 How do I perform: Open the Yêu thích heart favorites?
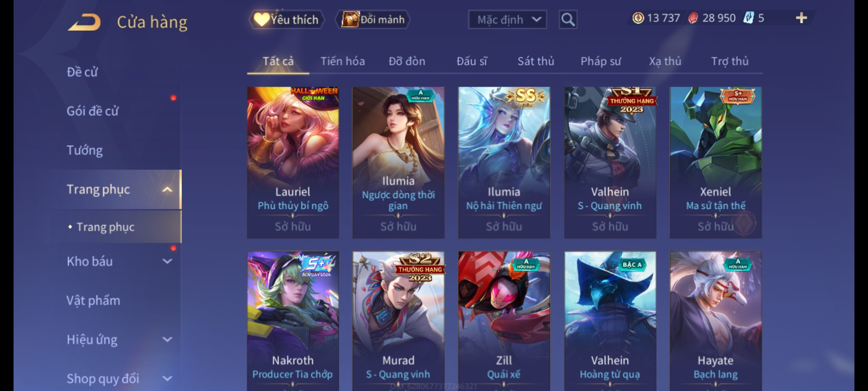coord(286,20)
